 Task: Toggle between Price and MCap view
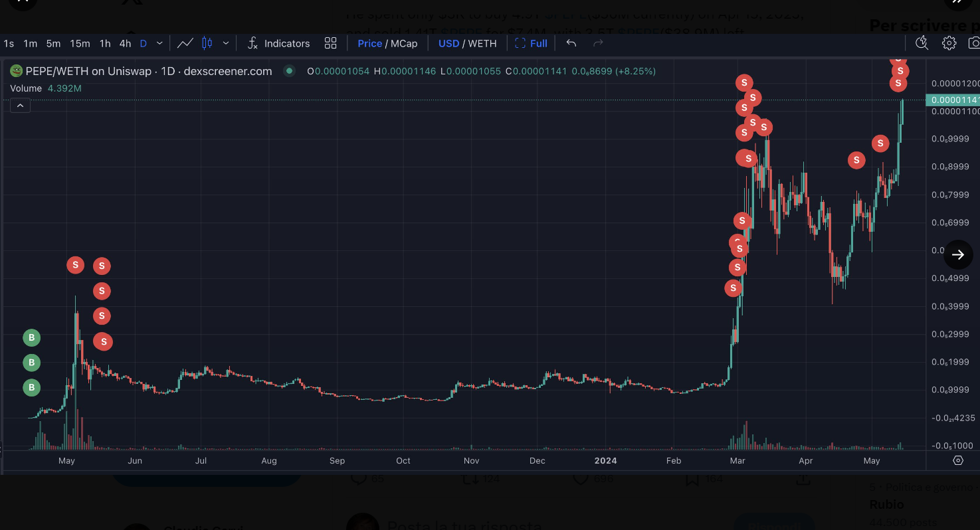click(x=387, y=43)
